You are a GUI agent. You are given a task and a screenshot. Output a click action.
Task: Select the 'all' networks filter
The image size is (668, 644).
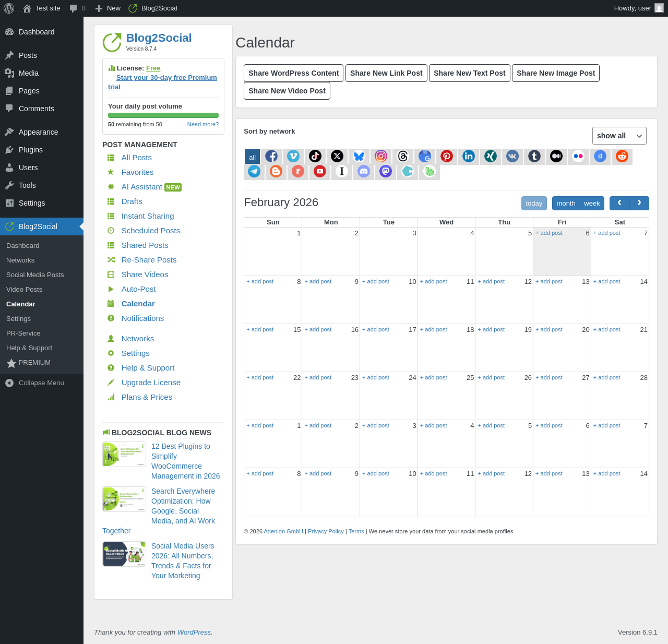[252, 157]
